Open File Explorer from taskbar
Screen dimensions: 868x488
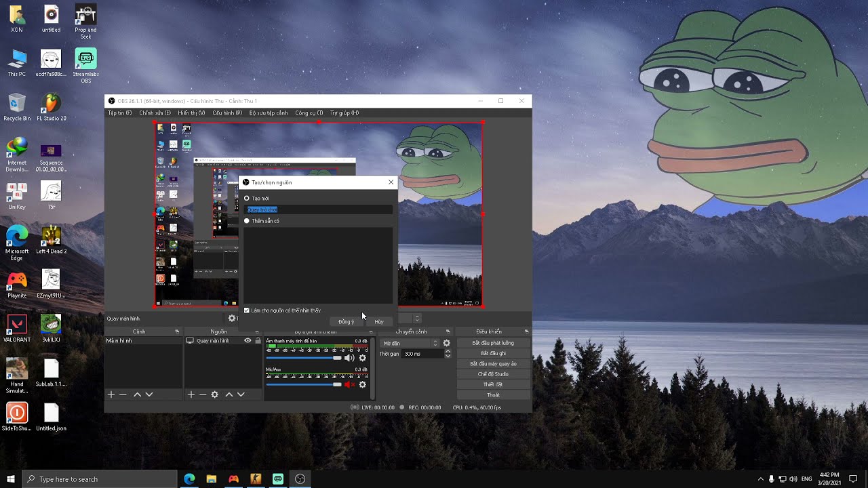coord(211,479)
